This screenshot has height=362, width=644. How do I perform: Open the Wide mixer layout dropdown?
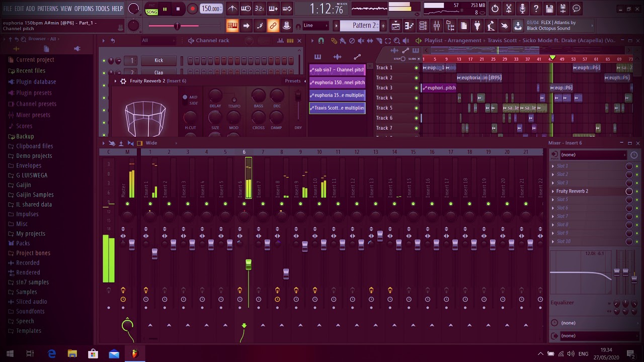click(x=151, y=143)
